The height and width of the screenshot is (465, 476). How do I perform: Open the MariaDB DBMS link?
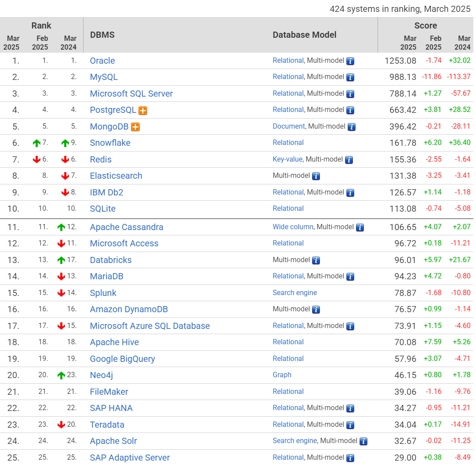pos(106,276)
